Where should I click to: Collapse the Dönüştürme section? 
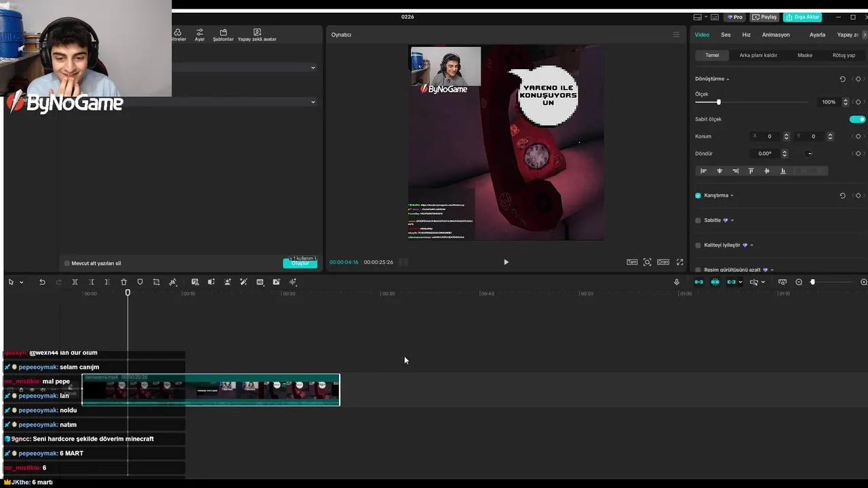coord(728,79)
